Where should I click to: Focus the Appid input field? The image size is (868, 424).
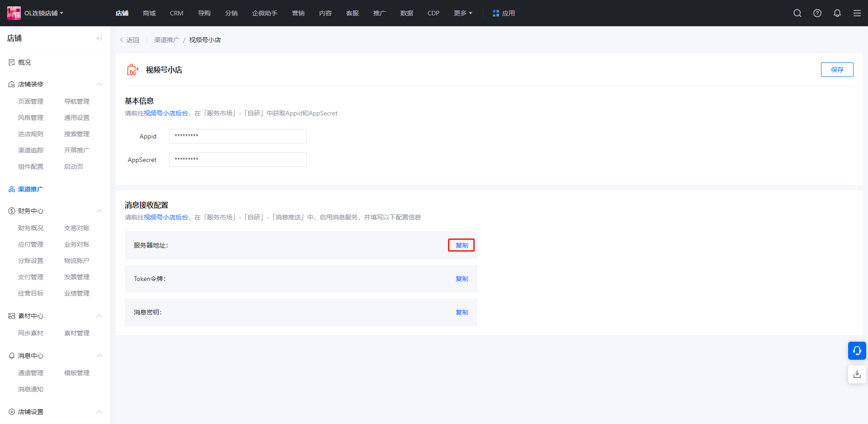(238, 136)
